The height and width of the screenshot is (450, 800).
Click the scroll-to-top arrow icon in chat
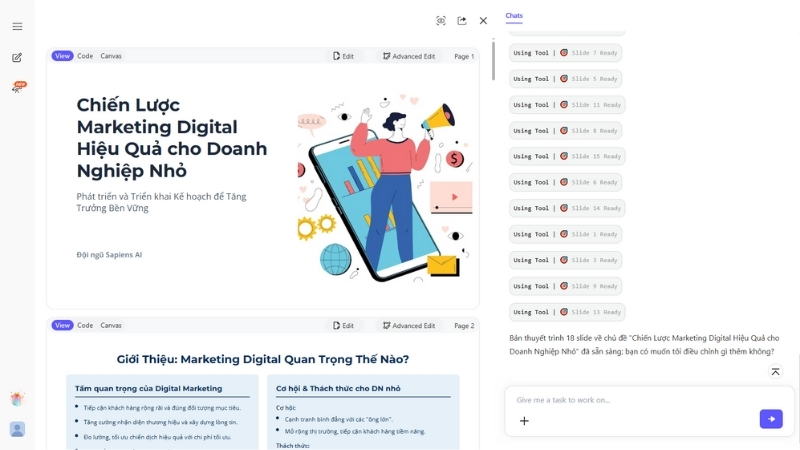click(775, 372)
